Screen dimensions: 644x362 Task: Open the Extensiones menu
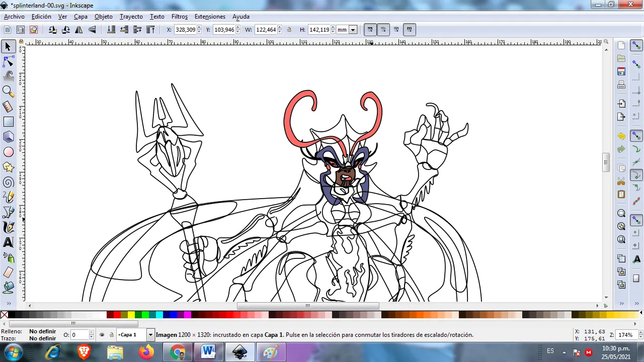[210, 17]
